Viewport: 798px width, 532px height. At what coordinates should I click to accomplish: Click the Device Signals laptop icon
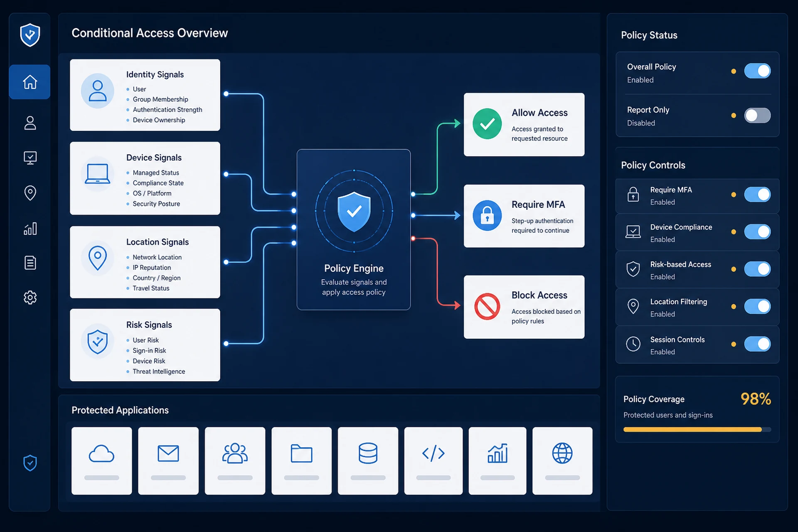(98, 174)
